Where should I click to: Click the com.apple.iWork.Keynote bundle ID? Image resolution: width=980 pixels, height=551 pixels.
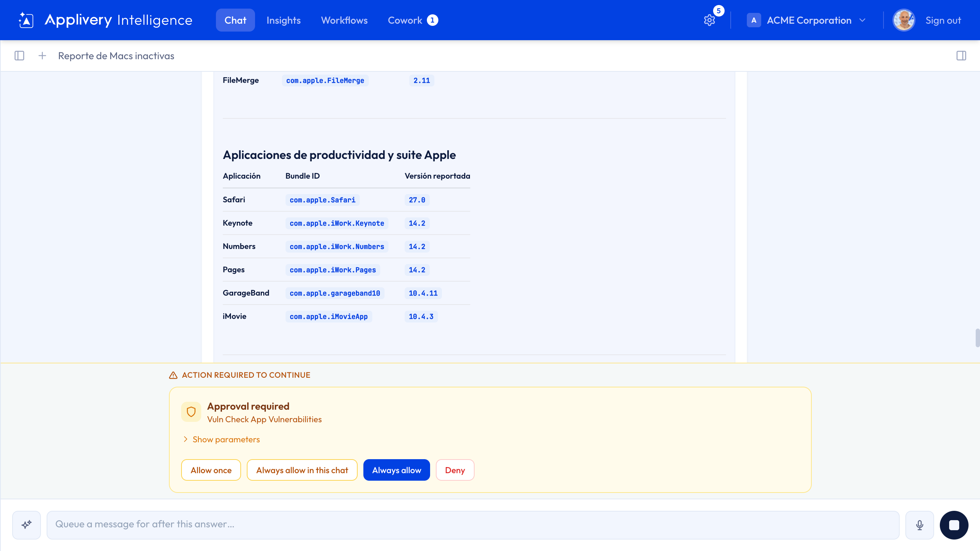click(337, 223)
